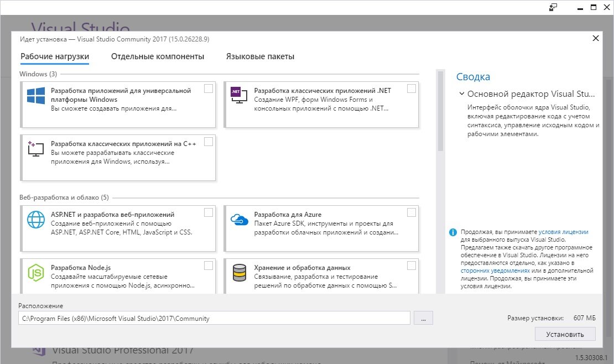Tick the Node.js development workload checkbox
The width and height of the screenshot is (614, 364).
click(209, 266)
